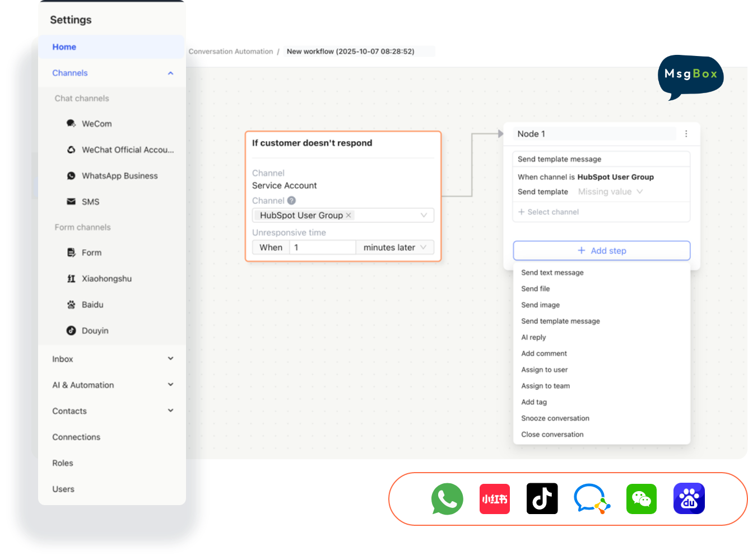748x560 pixels.
Task: Select AI reply from the step menu
Action: pos(533,337)
